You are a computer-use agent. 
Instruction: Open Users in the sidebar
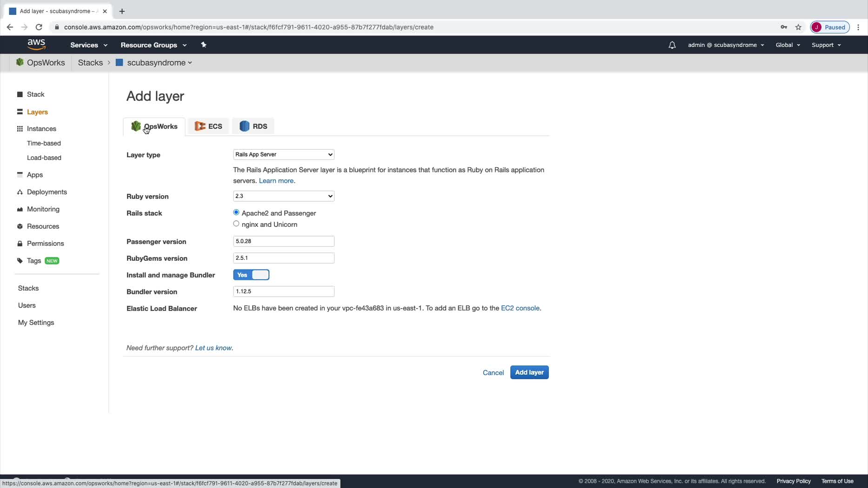click(27, 305)
